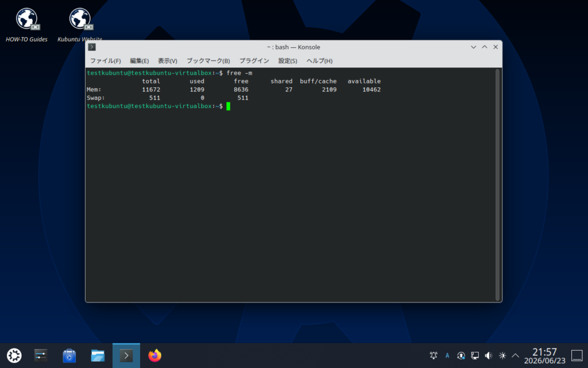
Task: Click the 'buff/cache' column header
Action: [318, 81]
